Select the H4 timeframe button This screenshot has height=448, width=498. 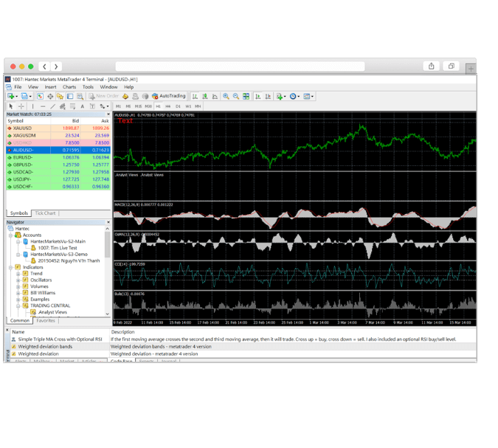point(167,106)
